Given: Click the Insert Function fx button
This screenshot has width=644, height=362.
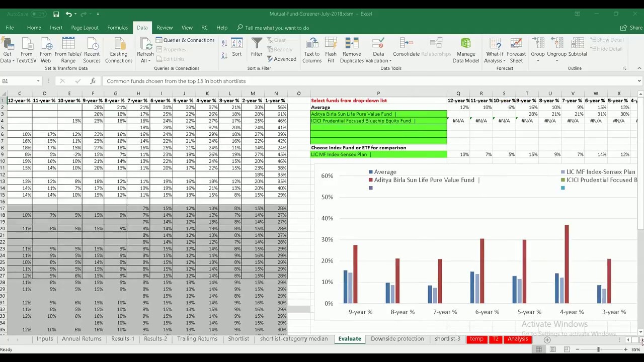Looking at the screenshot, I should 93,81.
